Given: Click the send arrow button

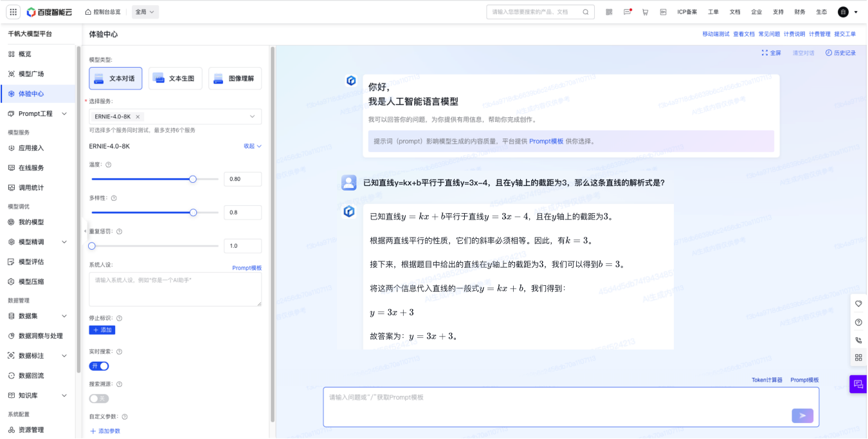Looking at the screenshot, I should (802, 416).
